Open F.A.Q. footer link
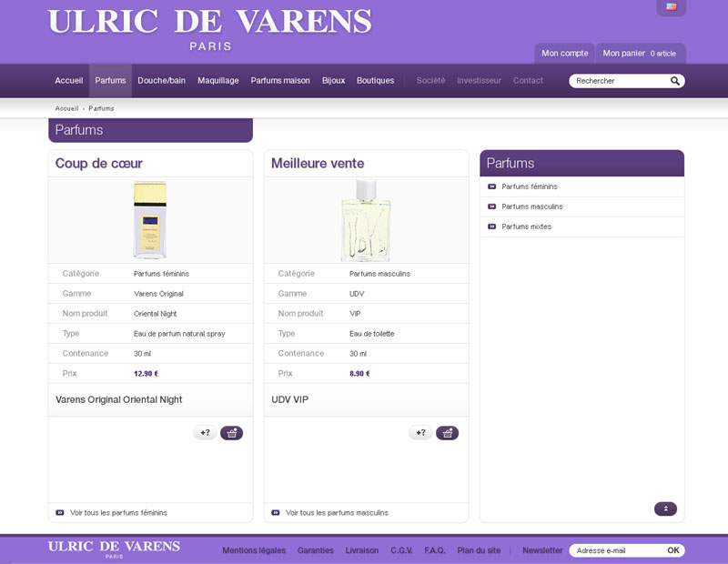Screen dimensions: 728x564 coord(435,550)
